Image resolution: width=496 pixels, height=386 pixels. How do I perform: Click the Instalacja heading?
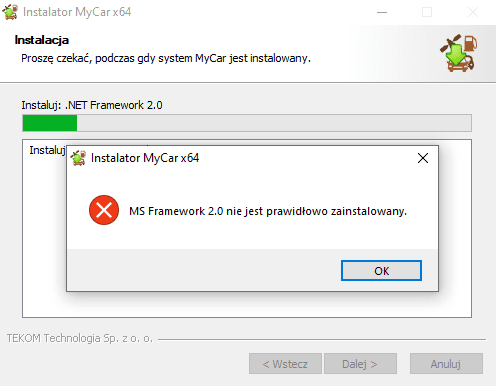pos(42,40)
